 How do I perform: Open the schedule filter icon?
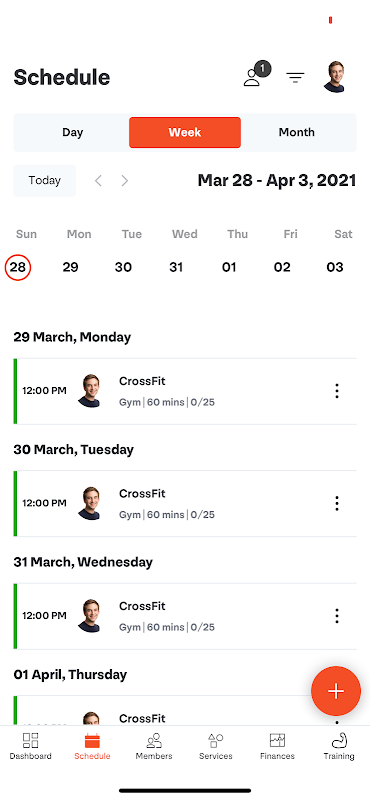coord(295,78)
